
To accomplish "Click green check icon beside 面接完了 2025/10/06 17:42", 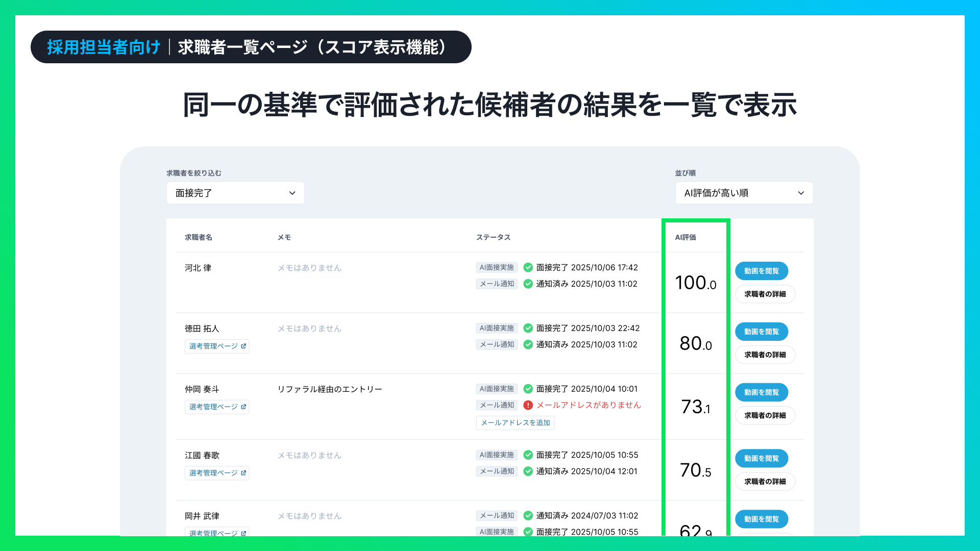I will [528, 267].
